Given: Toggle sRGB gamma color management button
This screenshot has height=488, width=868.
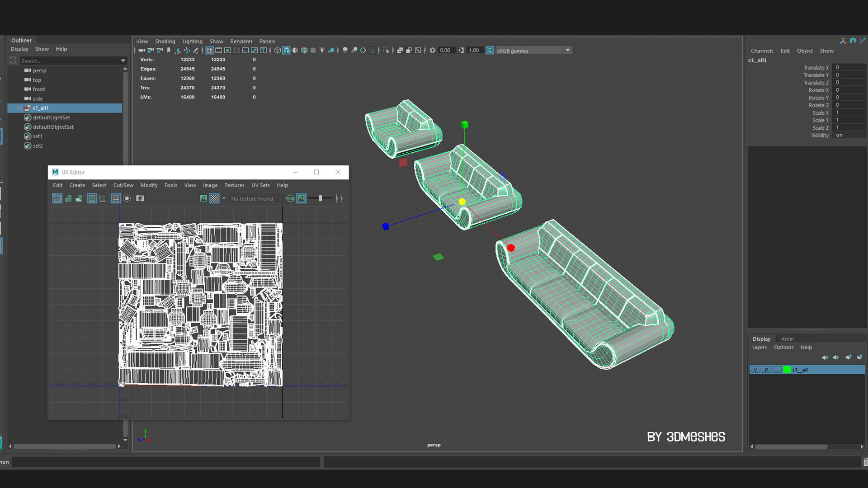Looking at the screenshot, I should [x=490, y=50].
